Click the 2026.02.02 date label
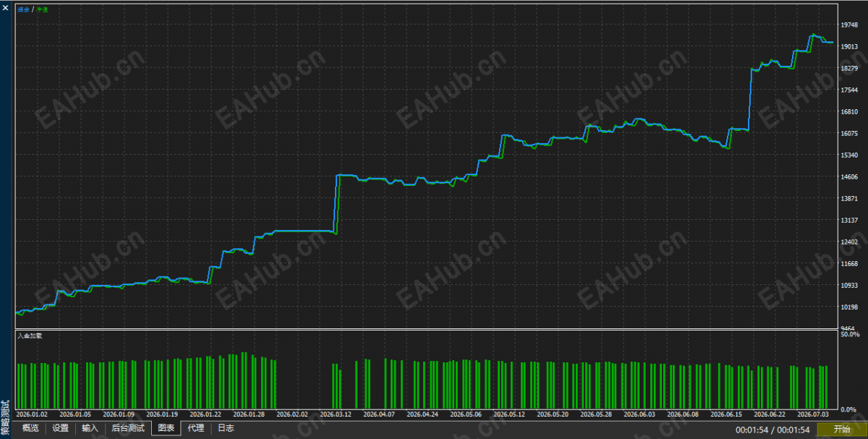This screenshot has height=439, width=868. (x=292, y=414)
